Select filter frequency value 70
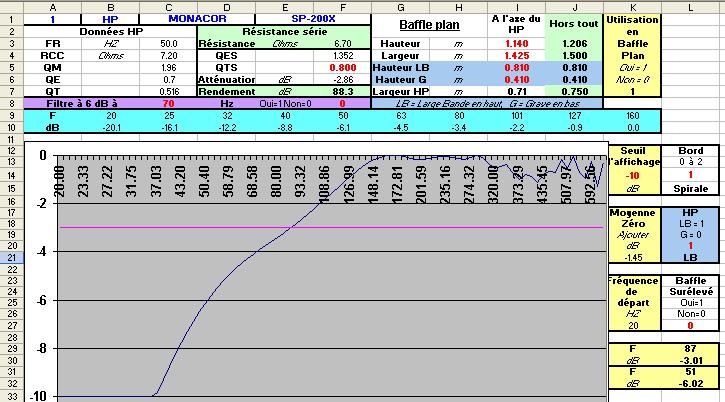Screen dimensions: 725x402 (x=168, y=104)
